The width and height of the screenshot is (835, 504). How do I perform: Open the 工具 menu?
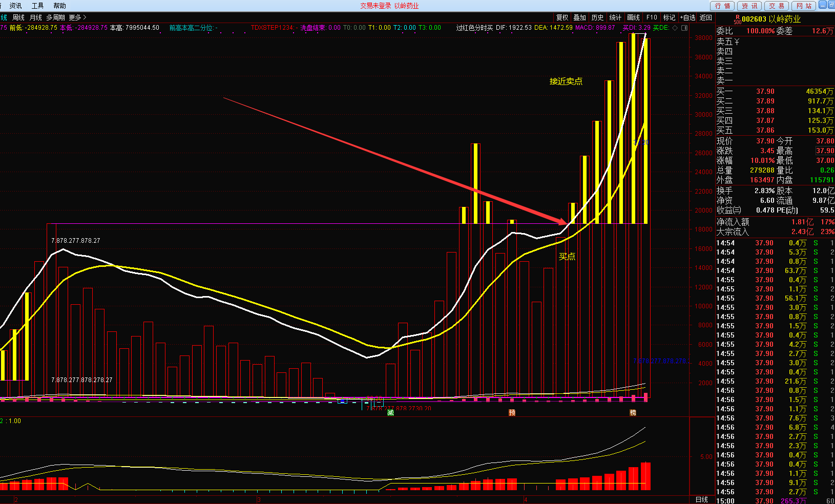point(37,6)
